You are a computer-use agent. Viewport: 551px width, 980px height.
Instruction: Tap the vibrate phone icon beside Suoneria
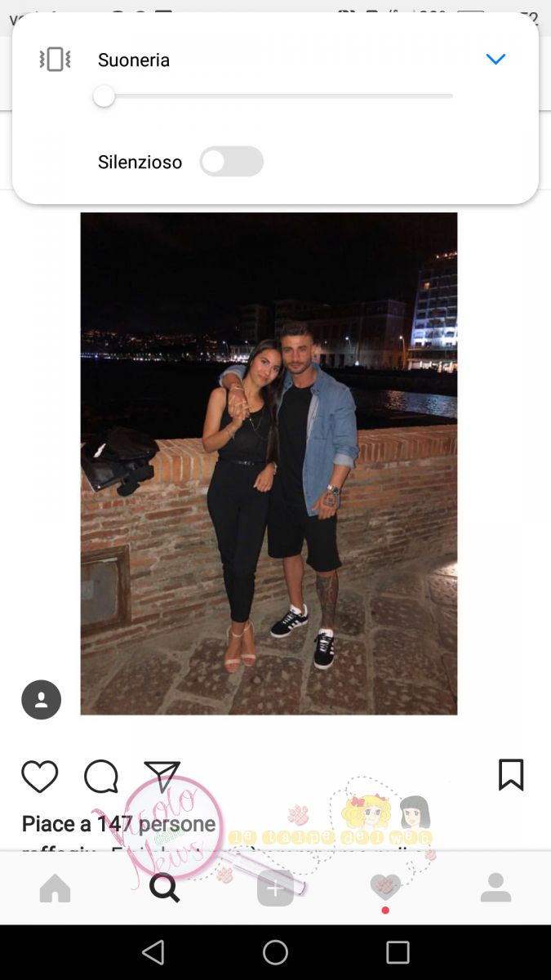point(55,60)
